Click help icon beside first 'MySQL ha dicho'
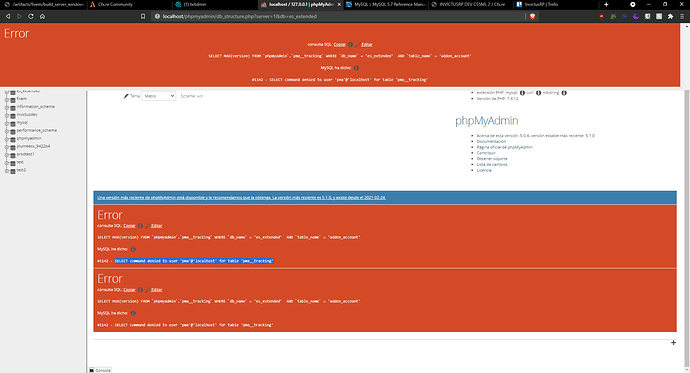Screen dimensions: 690x373 (x=356, y=68)
